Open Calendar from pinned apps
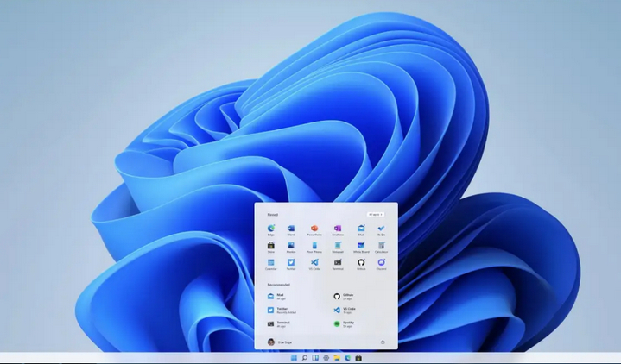This screenshot has height=364, width=621. point(271,264)
